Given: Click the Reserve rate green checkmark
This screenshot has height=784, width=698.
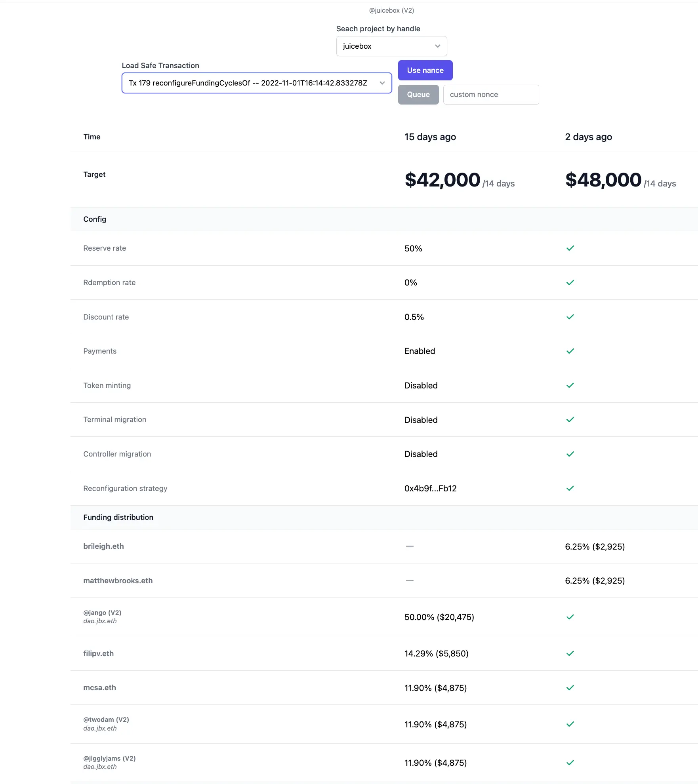Looking at the screenshot, I should click(x=570, y=248).
